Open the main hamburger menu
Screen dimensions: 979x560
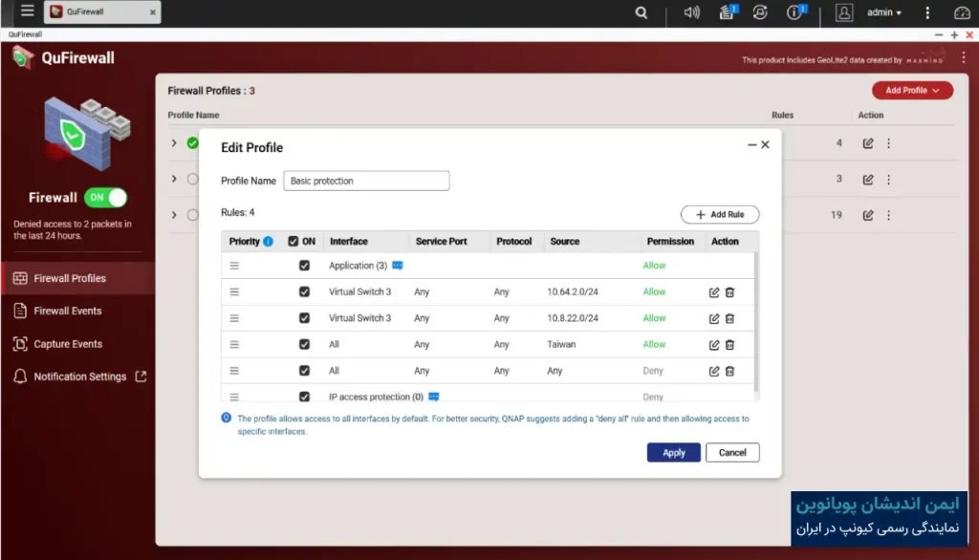(27, 11)
